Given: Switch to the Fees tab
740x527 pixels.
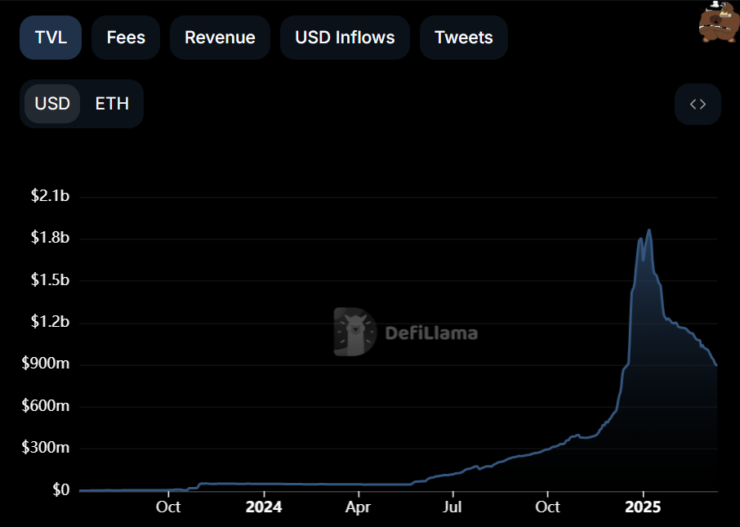Looking at the screenshot, I should click(126, 38).
